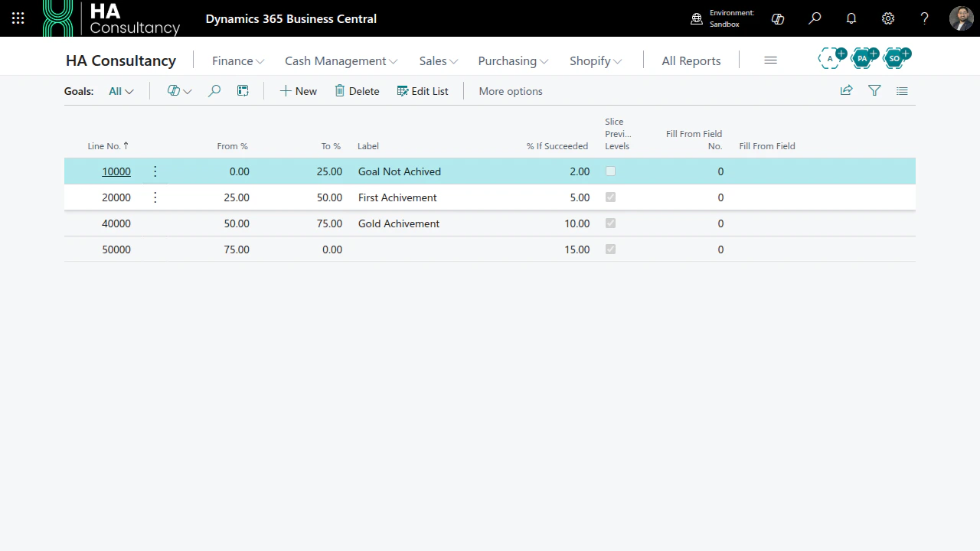Open the user profile avatar

tap(962, 18)
